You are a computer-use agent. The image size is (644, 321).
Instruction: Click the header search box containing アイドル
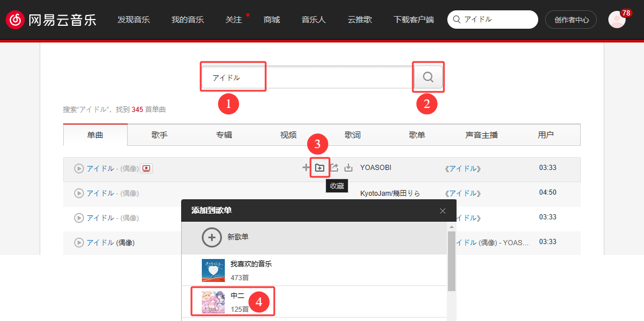pyautogui.click(x=492, y=20)
